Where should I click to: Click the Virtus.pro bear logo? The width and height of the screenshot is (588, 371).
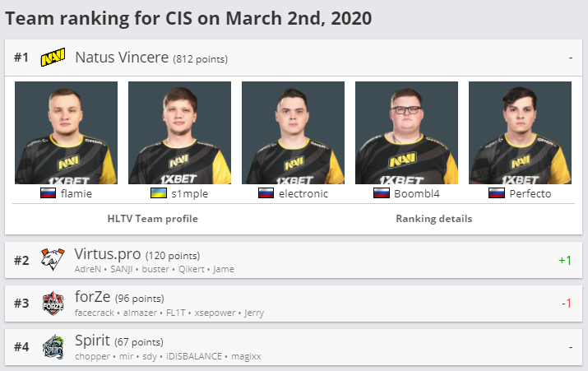[53, 259]
